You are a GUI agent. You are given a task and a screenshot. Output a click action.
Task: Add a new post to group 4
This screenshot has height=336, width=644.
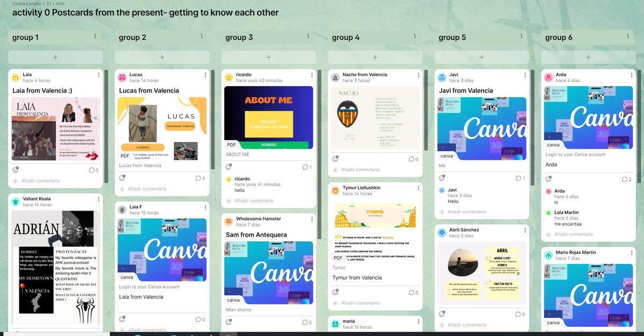pyautogui.click(x=375, y=57)
